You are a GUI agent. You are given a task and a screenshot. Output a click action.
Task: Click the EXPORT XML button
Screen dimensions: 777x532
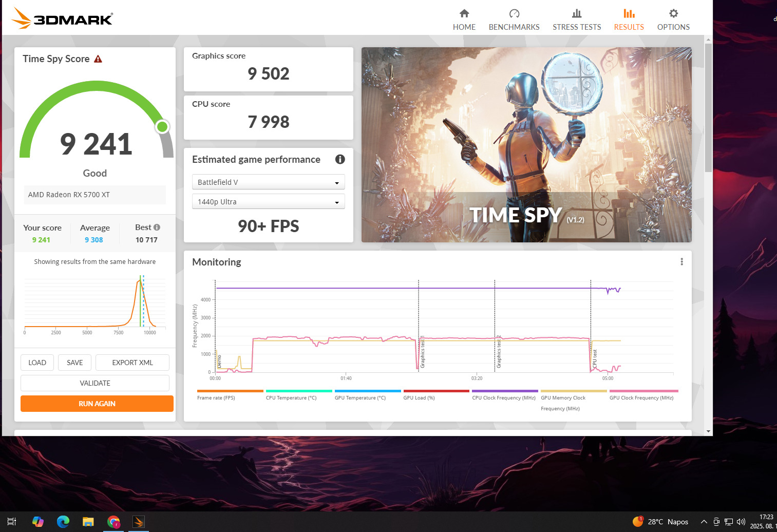click(x=132, y=363)
